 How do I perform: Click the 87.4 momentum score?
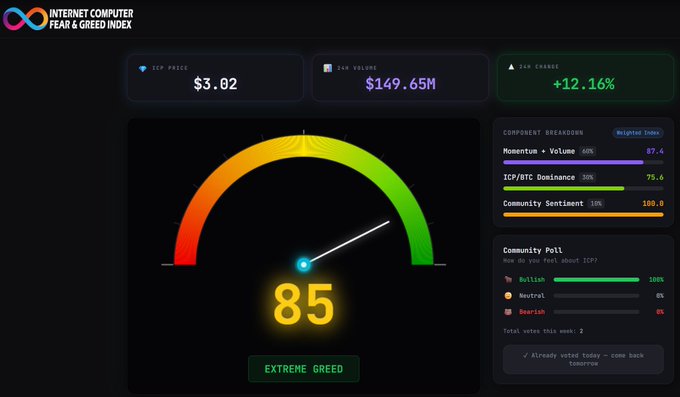[655, 151]
